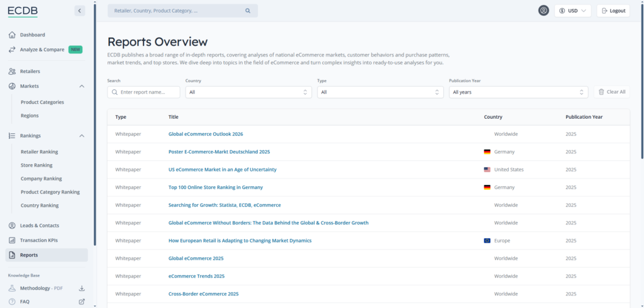Viewport: 644px width, 308px height.
Task: Collapse the Rankings section in sidebar
Action: [82, 136]
